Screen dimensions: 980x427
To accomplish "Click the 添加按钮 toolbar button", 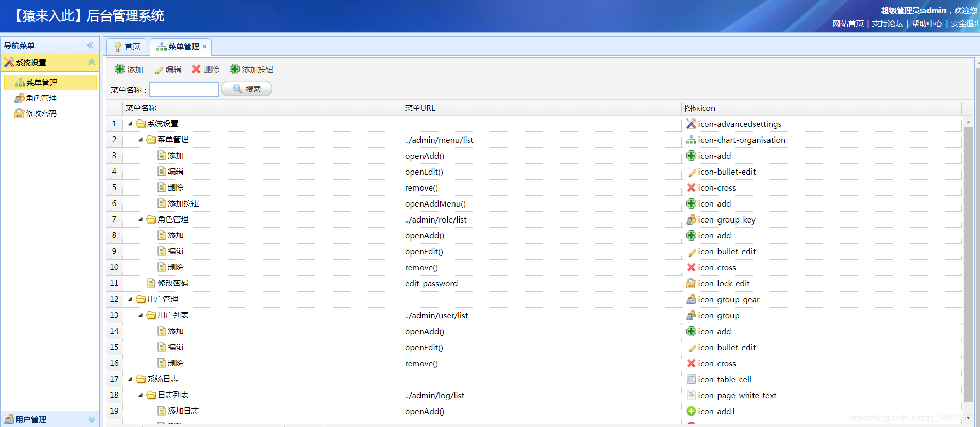I will pos(251,69).
